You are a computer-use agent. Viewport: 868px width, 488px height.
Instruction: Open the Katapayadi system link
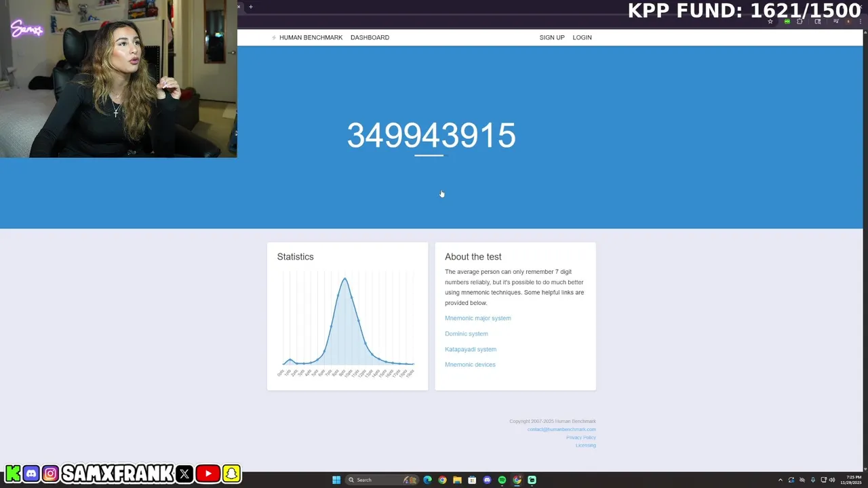pos(471,349)
